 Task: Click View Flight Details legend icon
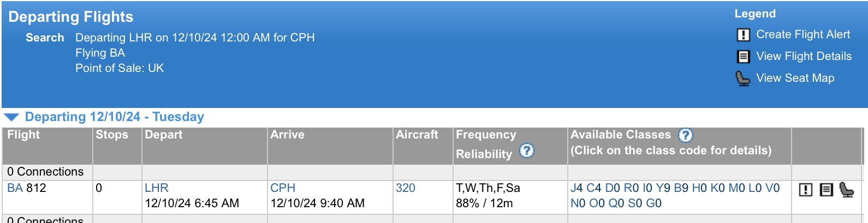[744, 57]
